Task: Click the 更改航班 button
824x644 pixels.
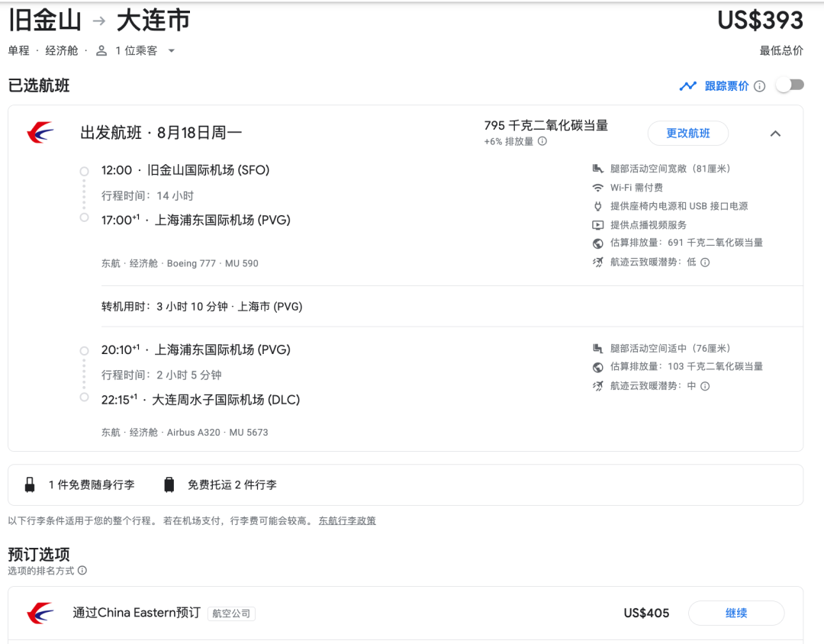Action: tap(687, 133)
